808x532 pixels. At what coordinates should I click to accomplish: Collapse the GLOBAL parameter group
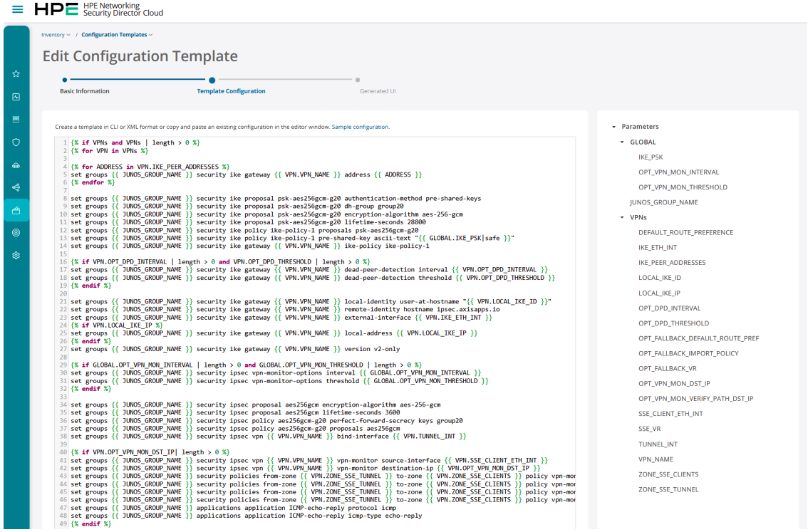tap(622, 142)
